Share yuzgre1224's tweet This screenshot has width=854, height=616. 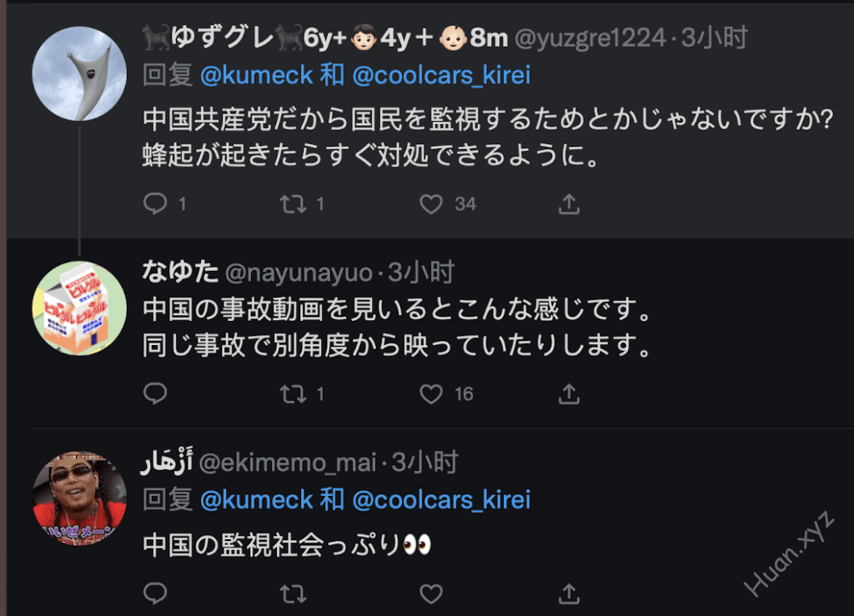coord(568,203)
